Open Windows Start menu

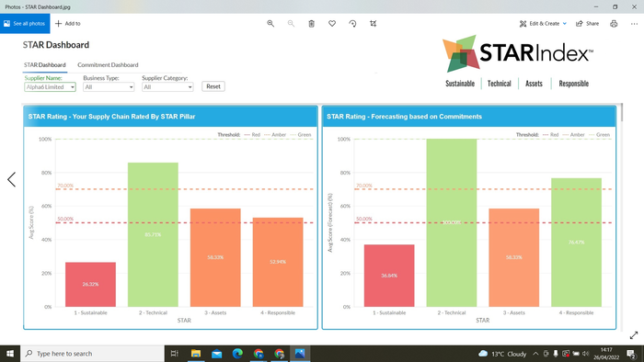pyautogui.click(x=10, y=354)
